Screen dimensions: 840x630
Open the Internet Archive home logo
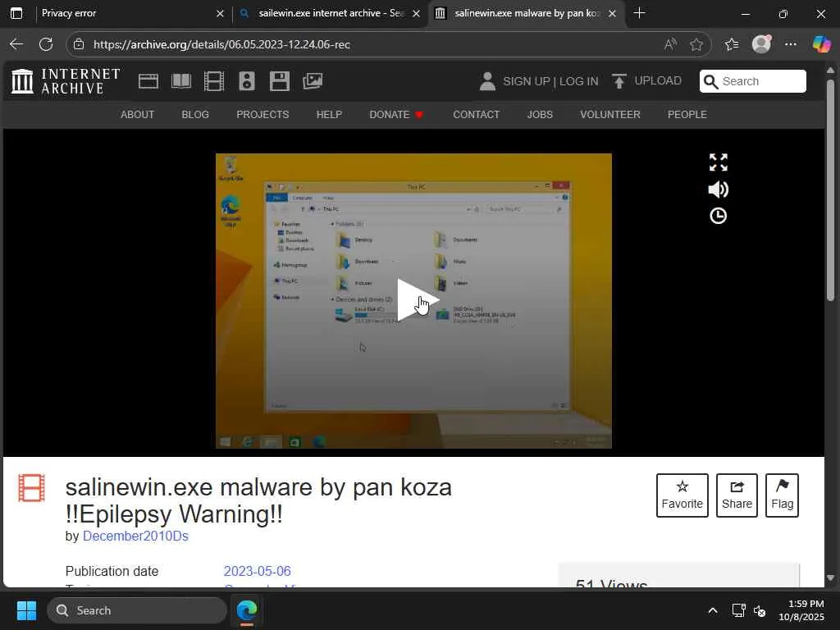tap(66, 81)
